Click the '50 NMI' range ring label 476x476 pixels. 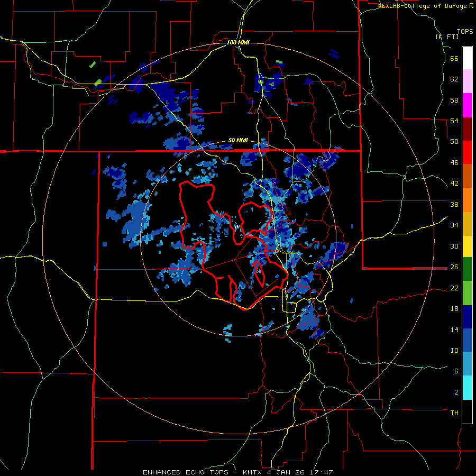pyautogui.click(x=238, y=141)
